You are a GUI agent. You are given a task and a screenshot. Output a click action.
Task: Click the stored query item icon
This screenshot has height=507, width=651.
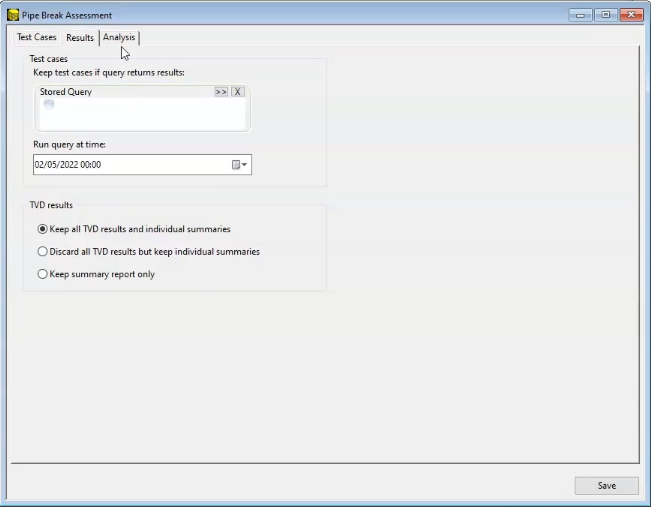click(49, 104)
